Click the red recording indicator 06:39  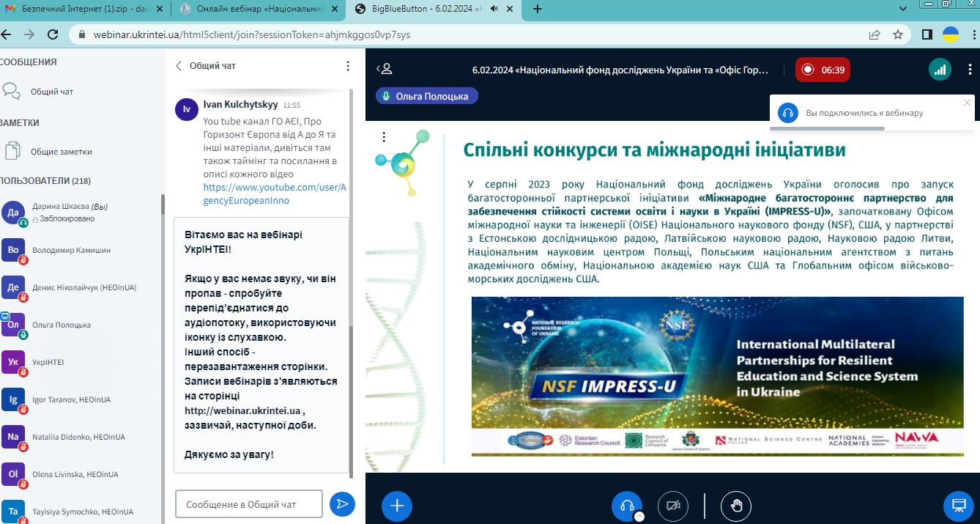click(x=823, y=70)
